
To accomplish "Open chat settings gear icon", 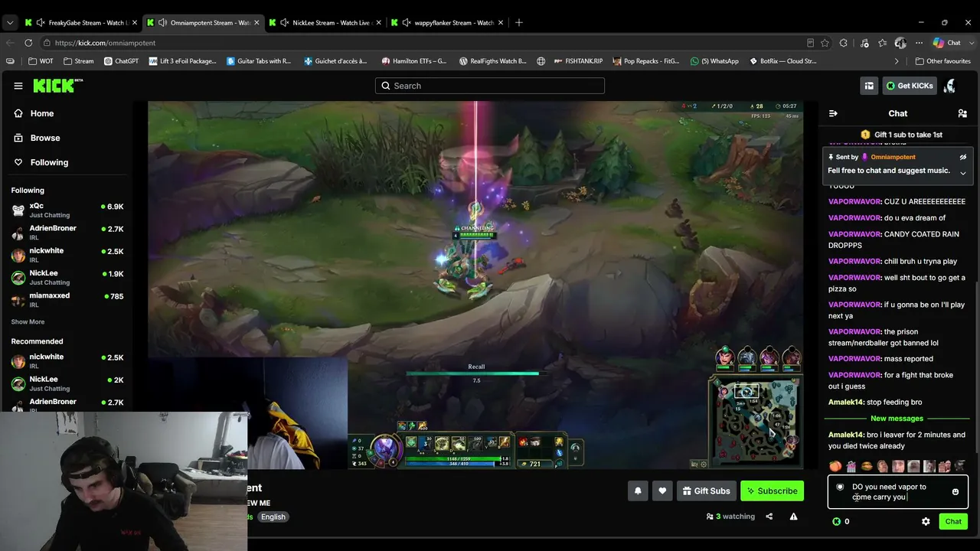I will tap(926, 521).
